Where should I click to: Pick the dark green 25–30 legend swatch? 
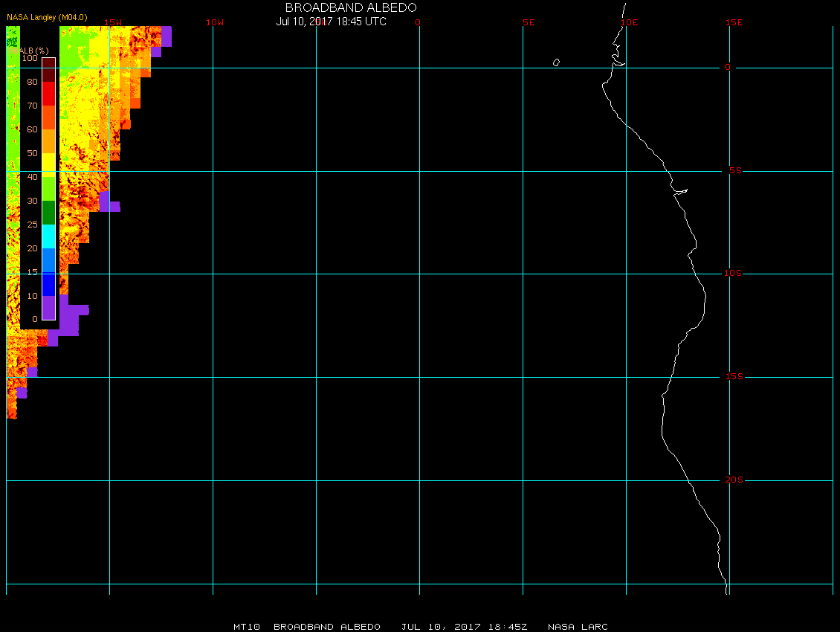(x=49, y=212)
